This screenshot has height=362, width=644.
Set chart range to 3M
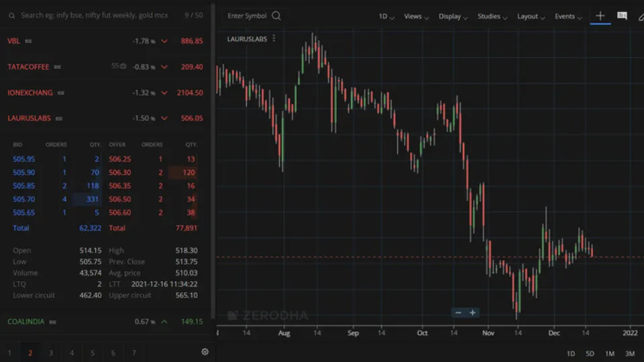(x=630, y=353)
